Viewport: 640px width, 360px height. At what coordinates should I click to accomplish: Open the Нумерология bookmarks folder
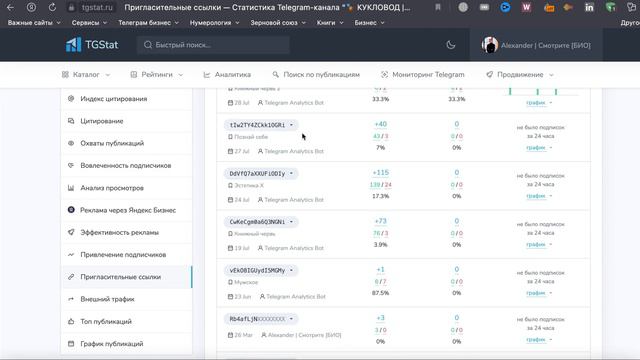tap(214, 23)
